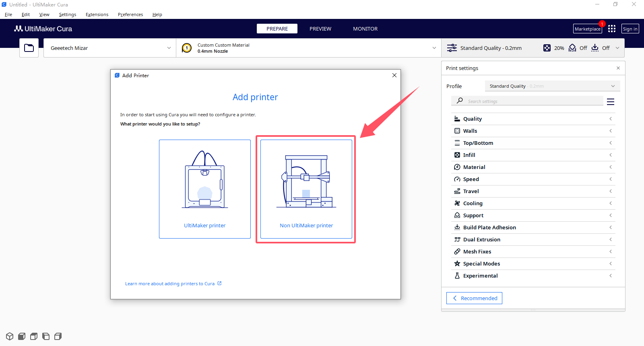Click the Search settings field
This screenshot has height=346, width=644.
tap(527, 101)
